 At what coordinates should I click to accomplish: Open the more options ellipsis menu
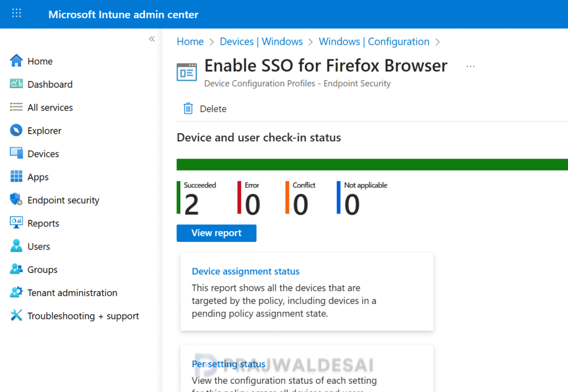[x=470, y=66]
